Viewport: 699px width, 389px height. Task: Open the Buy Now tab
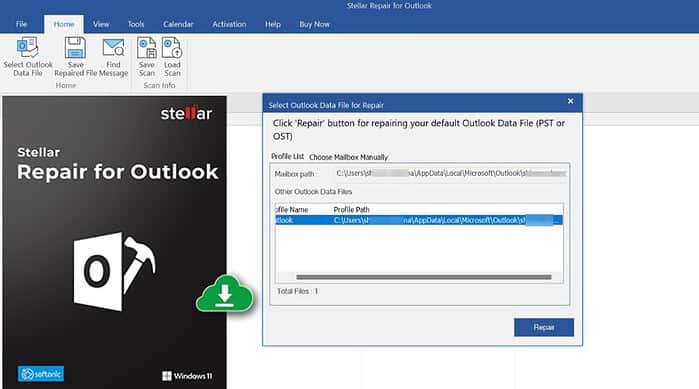314,24
